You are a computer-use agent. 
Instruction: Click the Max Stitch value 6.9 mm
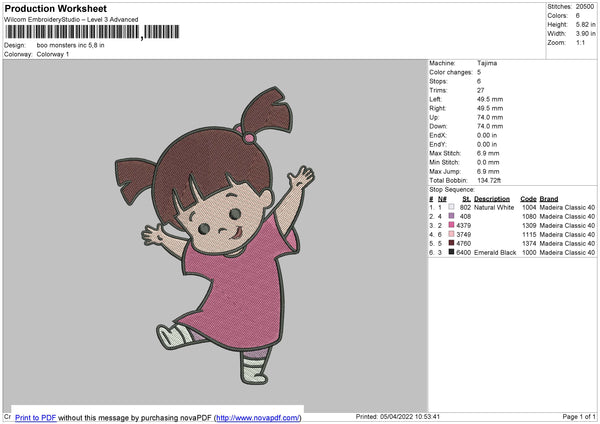(x=488, y=153)
